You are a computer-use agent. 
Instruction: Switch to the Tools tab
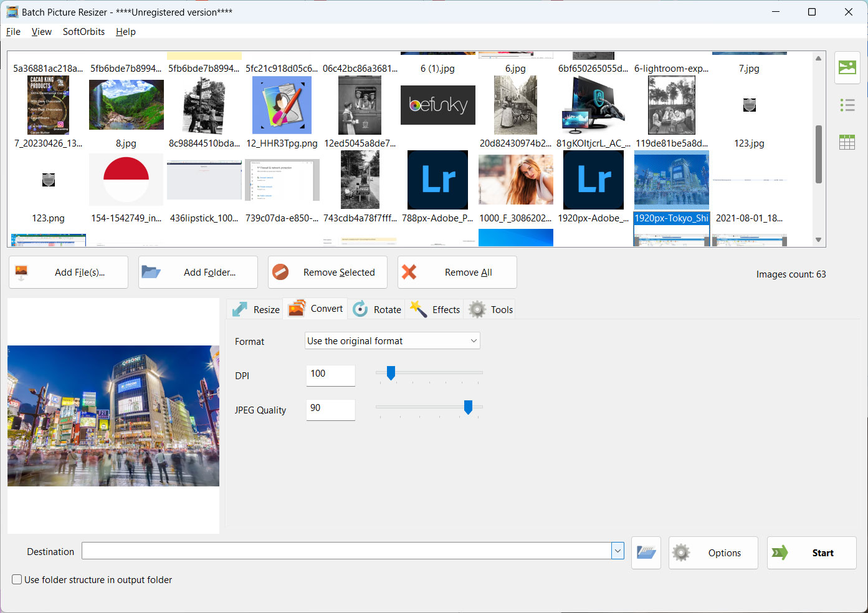tap(490, 309)
